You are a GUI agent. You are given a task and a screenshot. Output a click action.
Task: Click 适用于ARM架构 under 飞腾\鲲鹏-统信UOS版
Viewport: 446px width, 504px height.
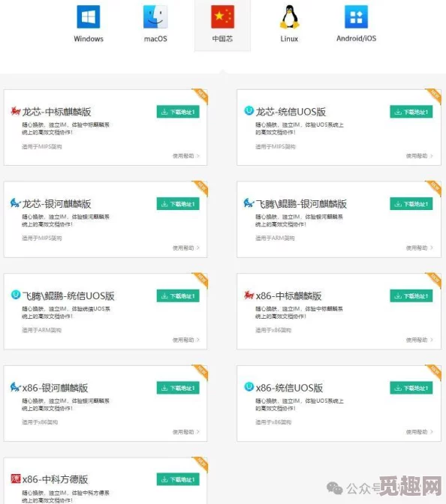(x=41, y=330)
